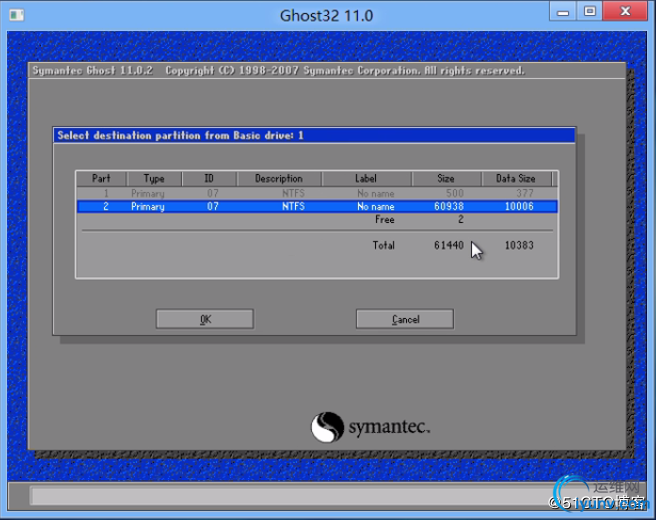Click the Symantec logo
The image size is (656, 520).
coord(370,427)
